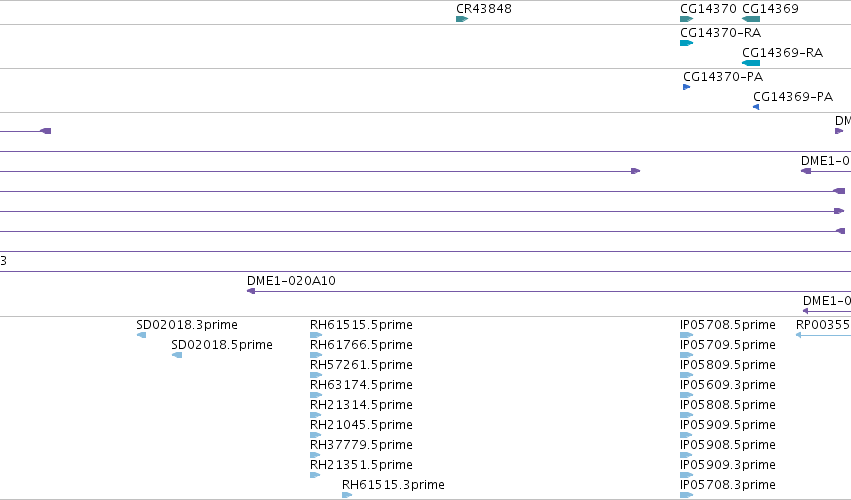Screen dimensions: 851x500
Task: Click the CG14369-PA protein label
Action: tap(793, 97)
